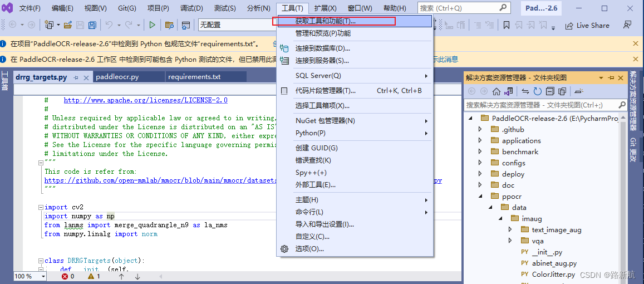Viewport: 644px width, 284px height.
Task: Click the red error count icon in status strip
Action: pyautogui.click(x=65, y=276)
